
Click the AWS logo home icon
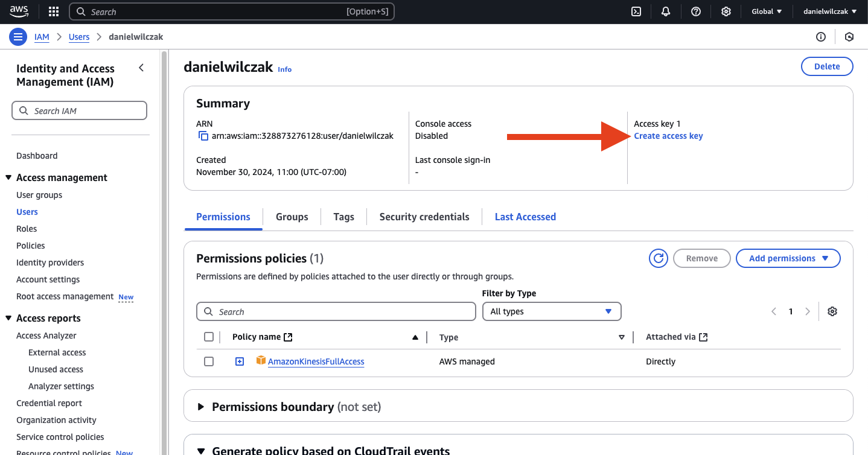19,11
